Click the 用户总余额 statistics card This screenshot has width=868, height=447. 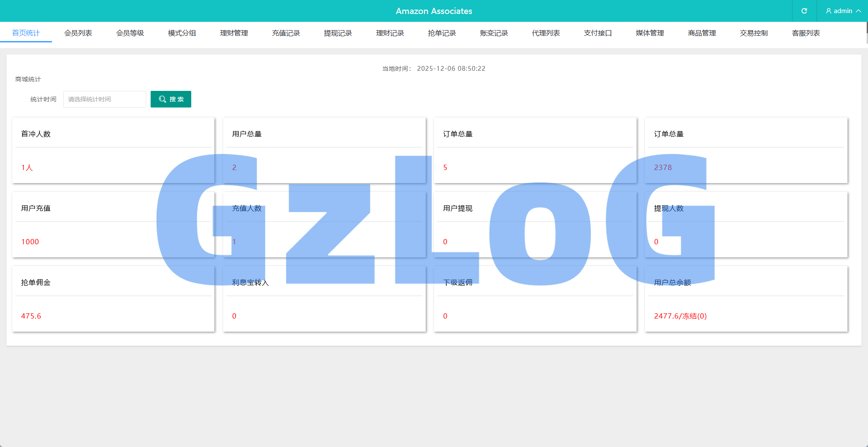click(x=746, y=299)
